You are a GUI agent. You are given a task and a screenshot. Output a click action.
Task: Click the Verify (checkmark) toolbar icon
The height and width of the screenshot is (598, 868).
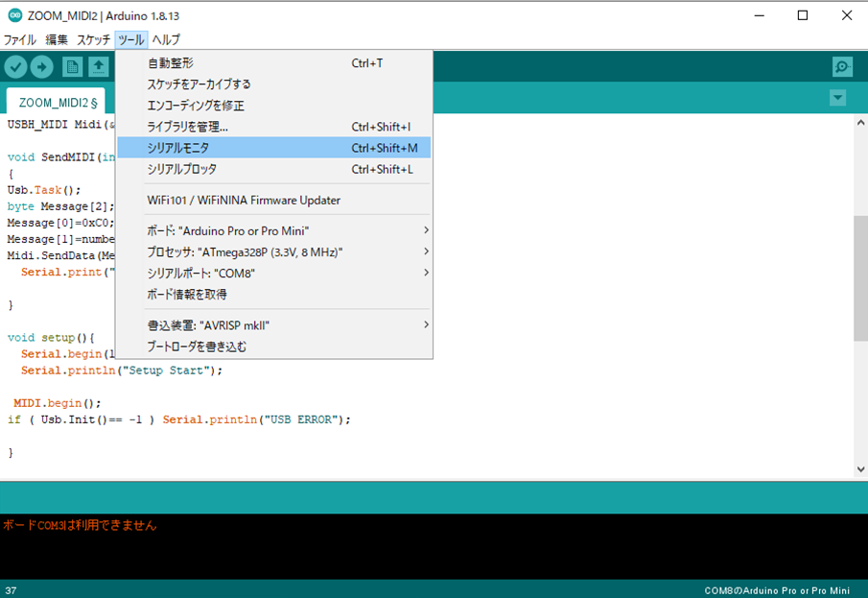click(x=15, y=67)
